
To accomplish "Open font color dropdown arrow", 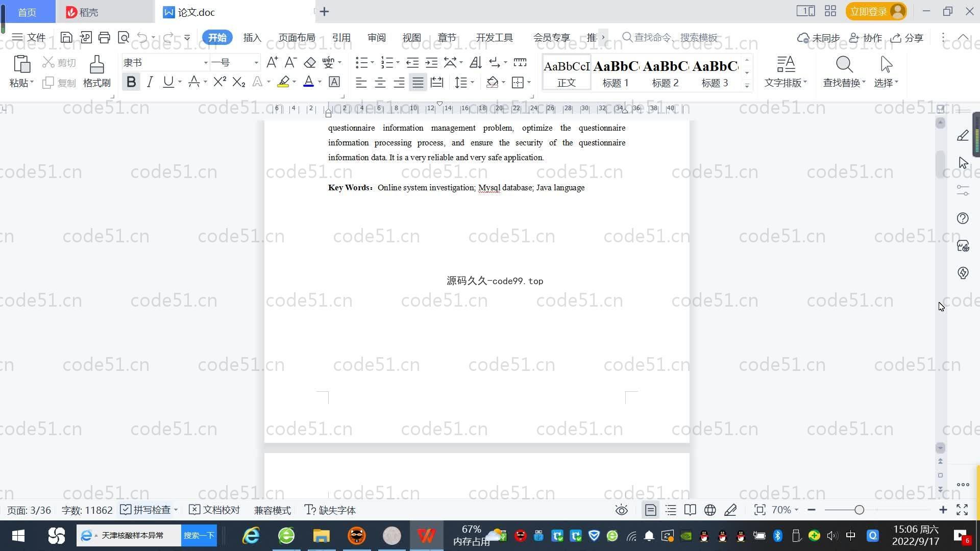I will (320, 82).
